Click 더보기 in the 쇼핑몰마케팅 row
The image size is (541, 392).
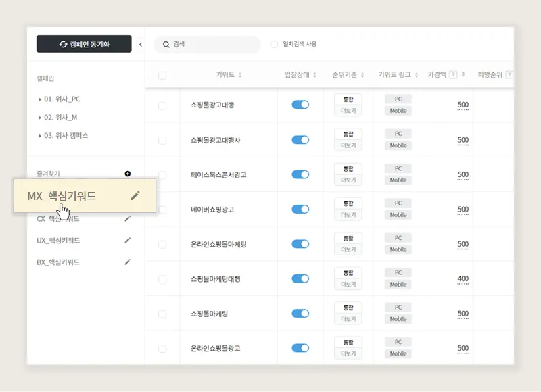(348, 319)
